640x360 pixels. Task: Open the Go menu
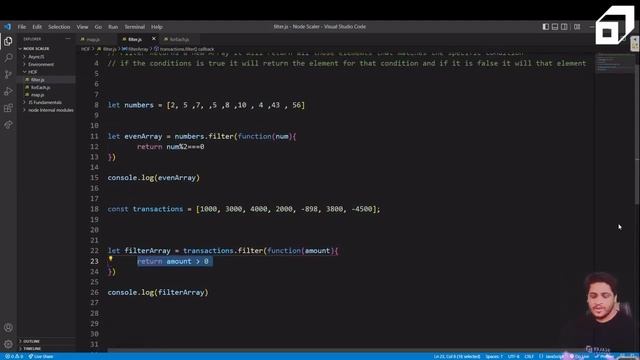click(98, 27)
